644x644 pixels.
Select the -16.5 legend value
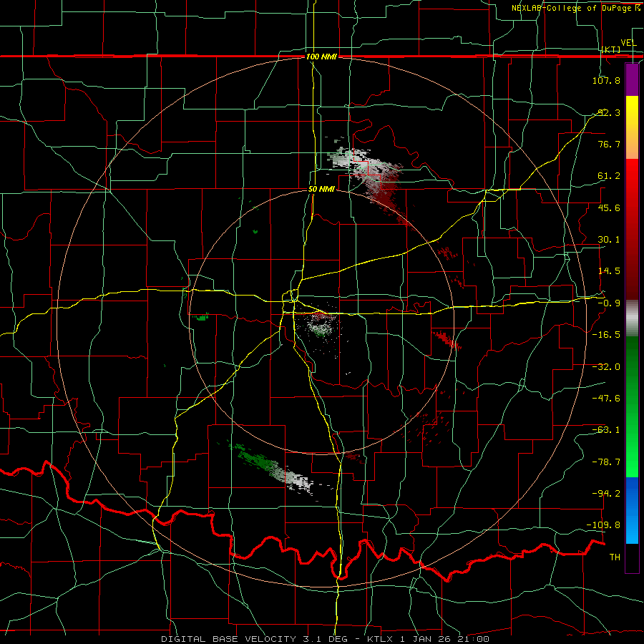click(606, 335)
